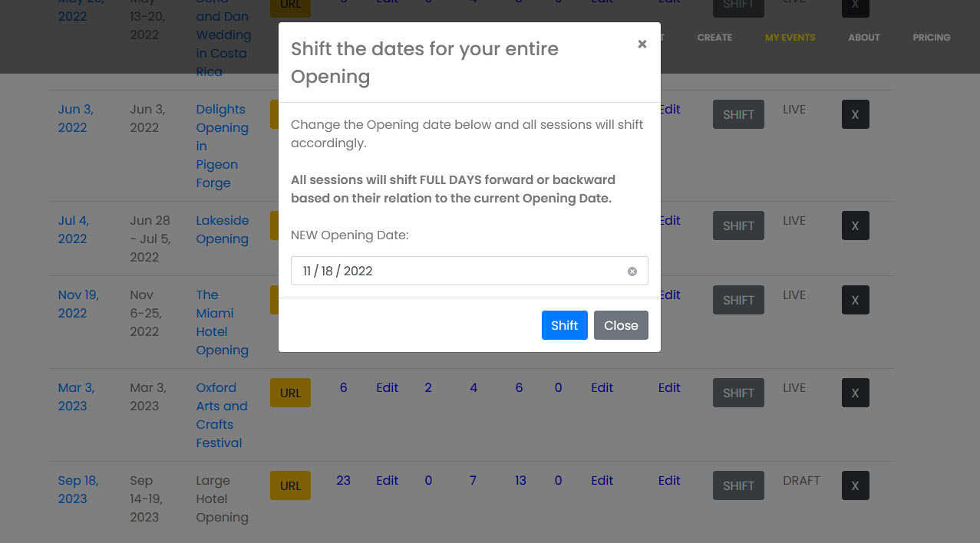Close the Shift dates dialog with X icon
The width and height of the screenshot is (980, 543).
tap(642, 44)
